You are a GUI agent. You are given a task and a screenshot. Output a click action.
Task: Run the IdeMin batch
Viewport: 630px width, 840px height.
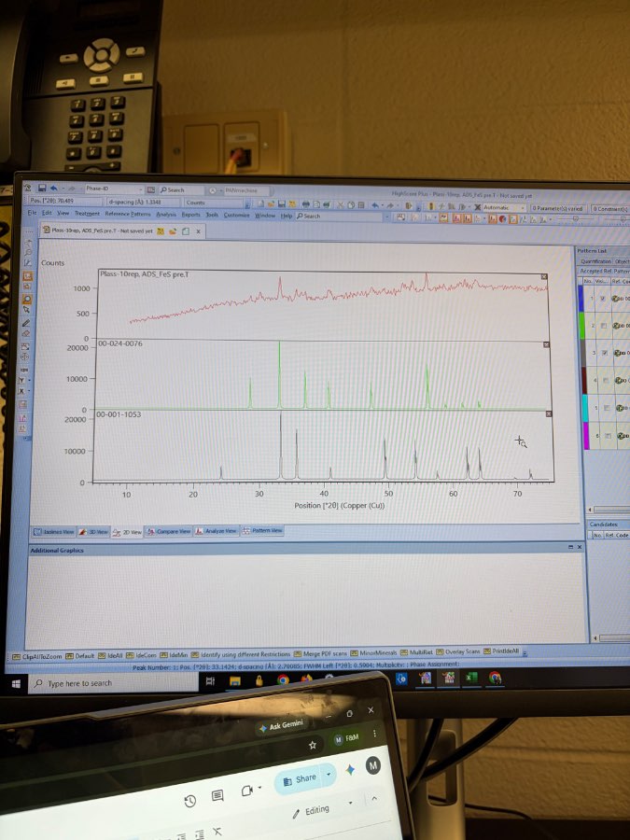click(x=174, y=654)
